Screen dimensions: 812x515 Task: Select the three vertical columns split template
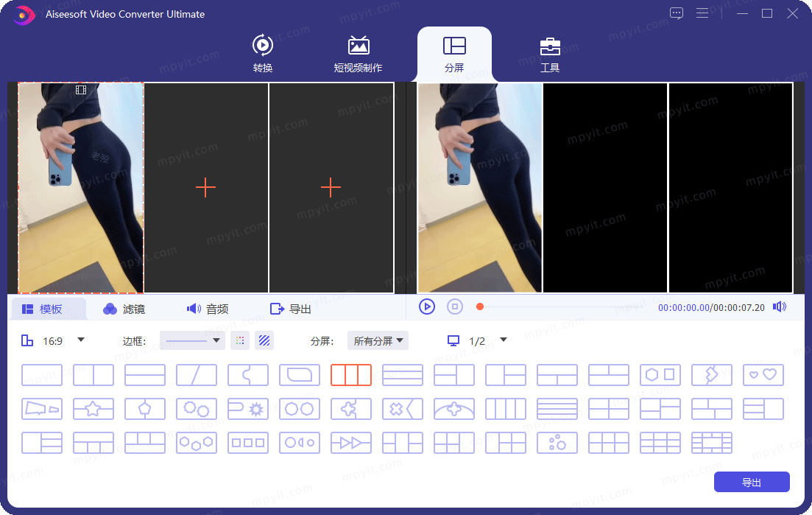[x=351, y=374]
